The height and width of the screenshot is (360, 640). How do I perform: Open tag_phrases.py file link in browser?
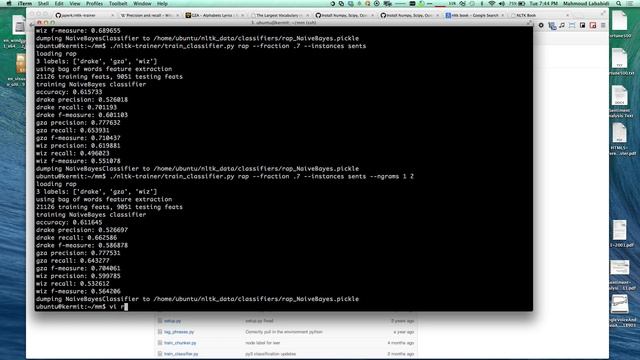pos(179,332)
